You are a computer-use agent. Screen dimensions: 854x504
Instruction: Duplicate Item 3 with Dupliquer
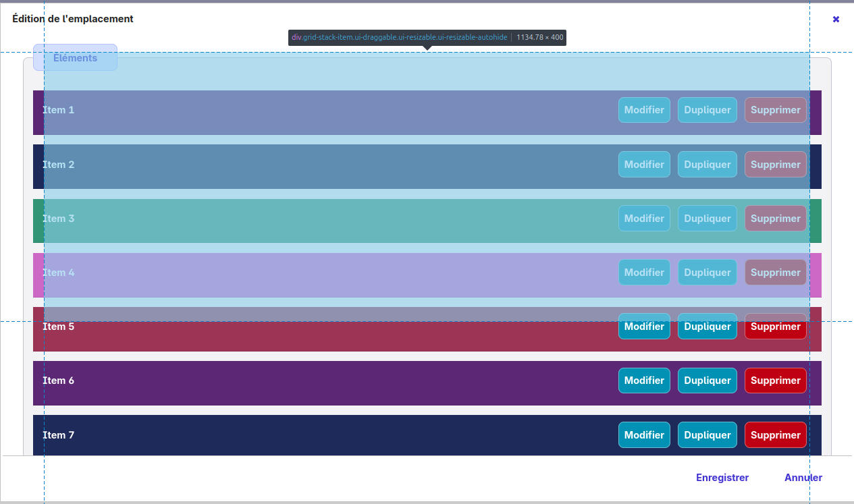pyautogui.click(x=708, y=219)
